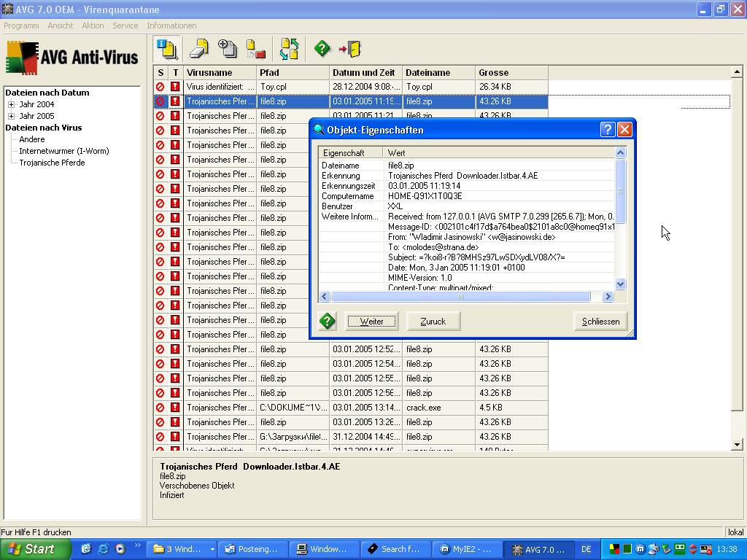Switch to the MyIE2 taskbar button
Viewport: 747px width, 560px height.
(x=467, y=549)
